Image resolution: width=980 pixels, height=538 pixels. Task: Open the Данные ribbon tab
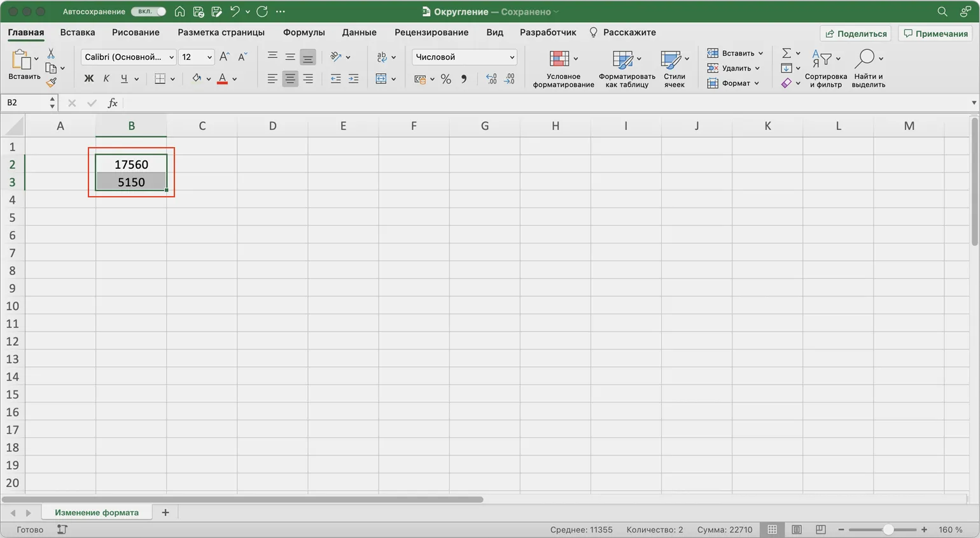[359, 32]
